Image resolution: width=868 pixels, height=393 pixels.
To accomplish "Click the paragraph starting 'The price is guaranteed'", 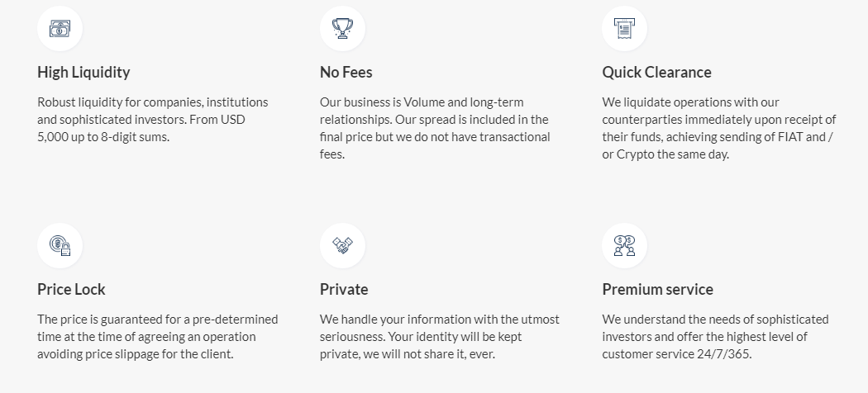I will pos(157,336).
